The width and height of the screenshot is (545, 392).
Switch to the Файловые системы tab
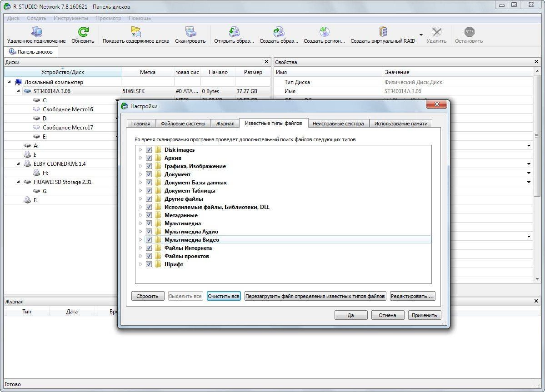[183, 124]
